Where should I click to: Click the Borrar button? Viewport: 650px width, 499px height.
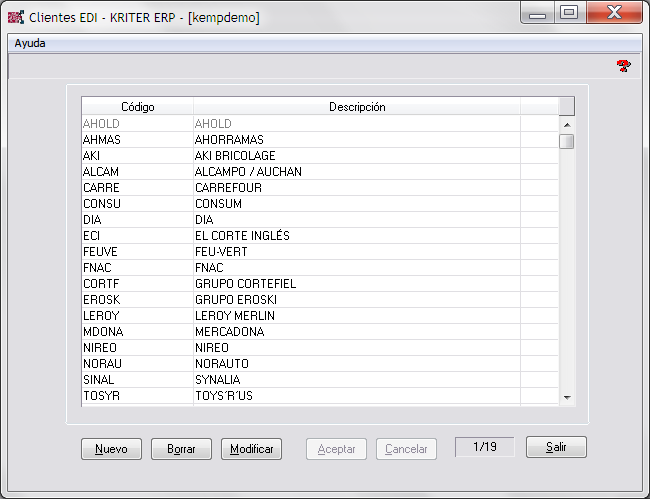pyautogui.click(x=181, y=449)
